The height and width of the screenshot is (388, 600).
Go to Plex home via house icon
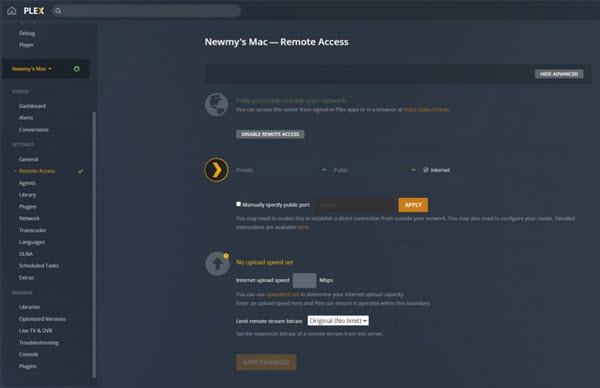pos(11,11)
